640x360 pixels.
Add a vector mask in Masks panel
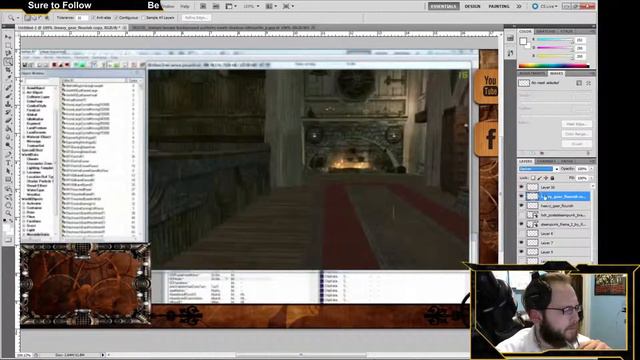(x=588, y=83)
